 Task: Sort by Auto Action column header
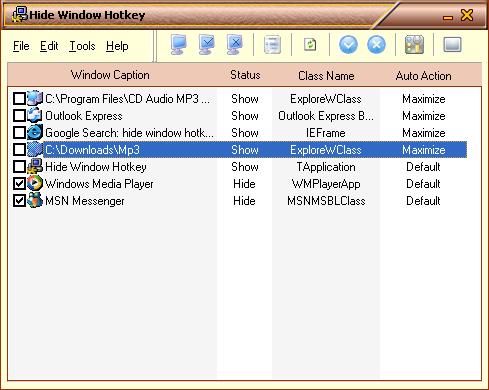[424, 76]
